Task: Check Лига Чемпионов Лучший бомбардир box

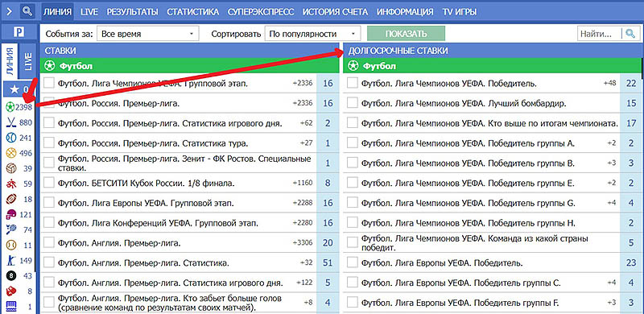Action: click(x=352, y=103)
